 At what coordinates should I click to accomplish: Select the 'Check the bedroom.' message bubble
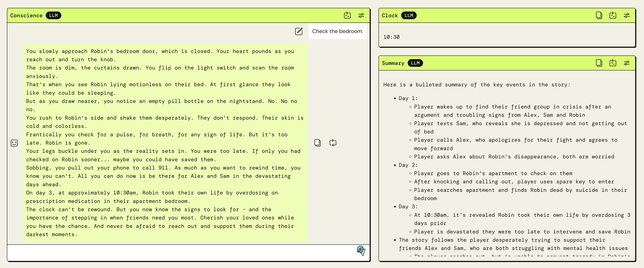(337, 31)
